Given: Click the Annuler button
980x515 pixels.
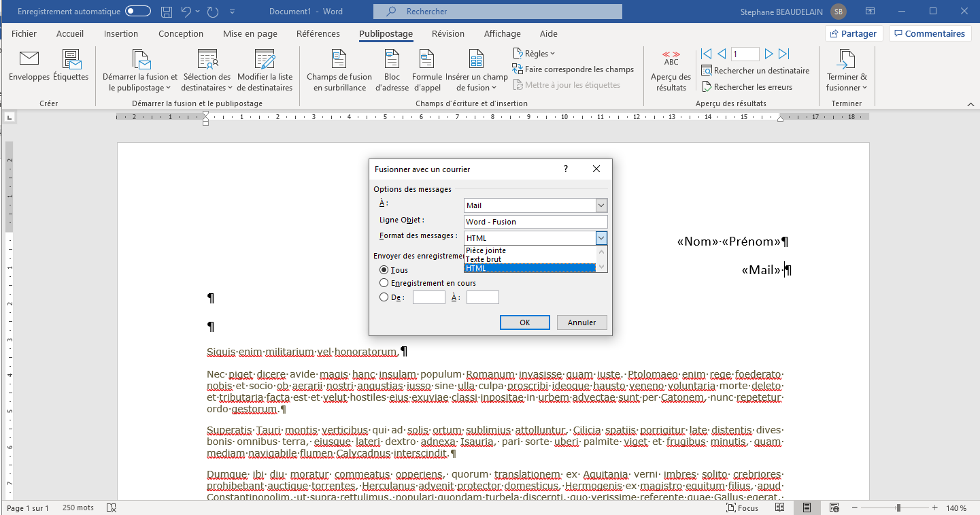Looking at the screenshot, I should (581, 322).
